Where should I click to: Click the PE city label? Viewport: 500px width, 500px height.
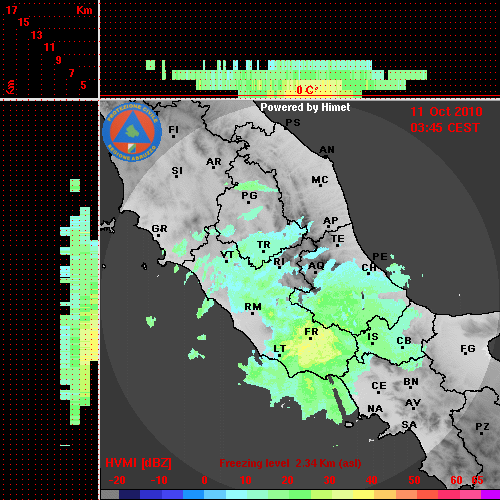coord(380,257)
